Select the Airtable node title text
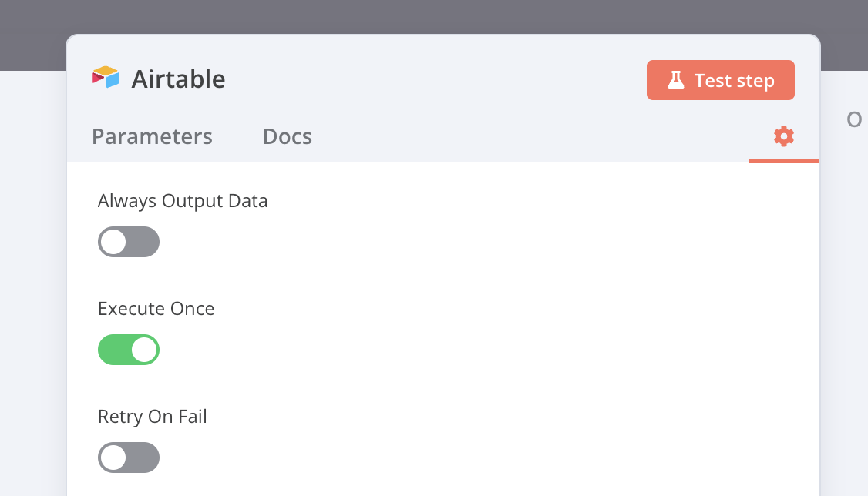Screen dimensions: 868x496 coord(178,79)
